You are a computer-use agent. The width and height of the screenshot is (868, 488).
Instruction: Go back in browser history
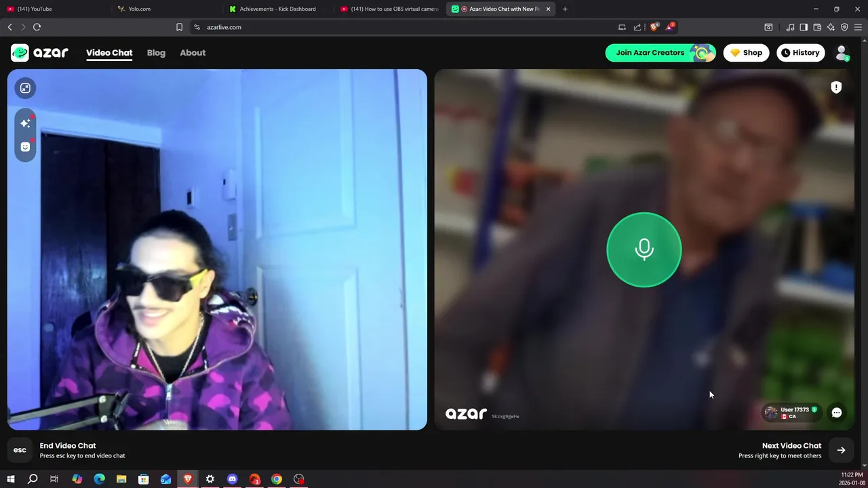(9, 27)
